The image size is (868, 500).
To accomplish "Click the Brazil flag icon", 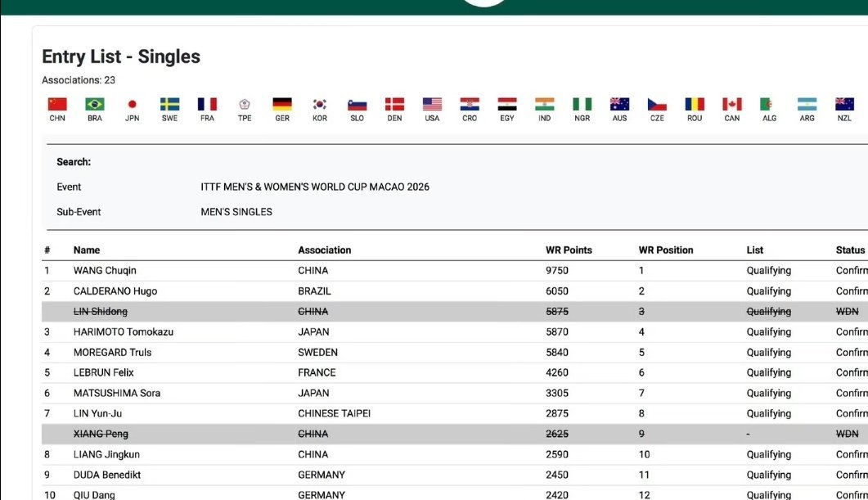I will (95, 105).
